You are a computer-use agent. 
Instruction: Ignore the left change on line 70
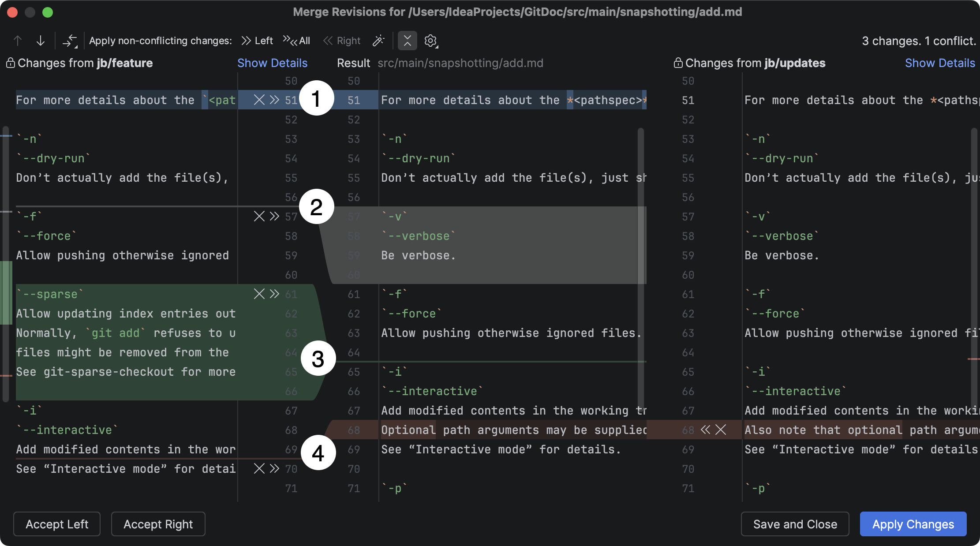click(259, 468)
